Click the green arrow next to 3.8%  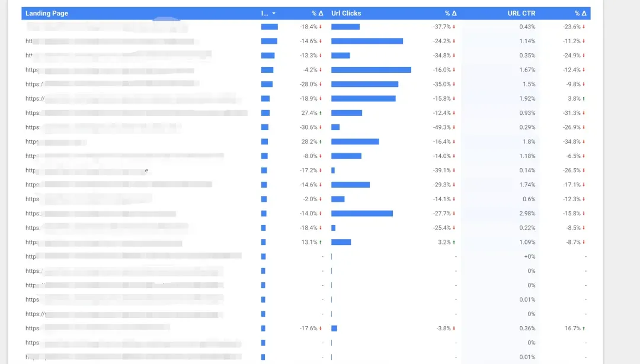point(584,99)
